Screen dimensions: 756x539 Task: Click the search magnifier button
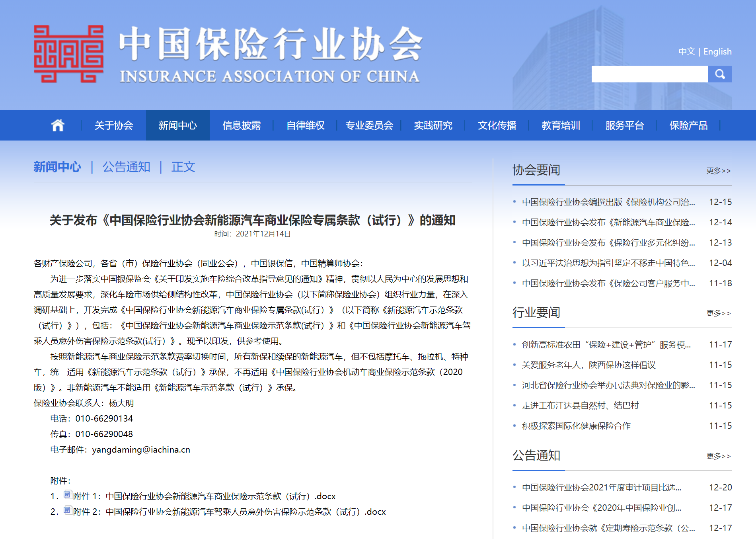coord(720,74)
